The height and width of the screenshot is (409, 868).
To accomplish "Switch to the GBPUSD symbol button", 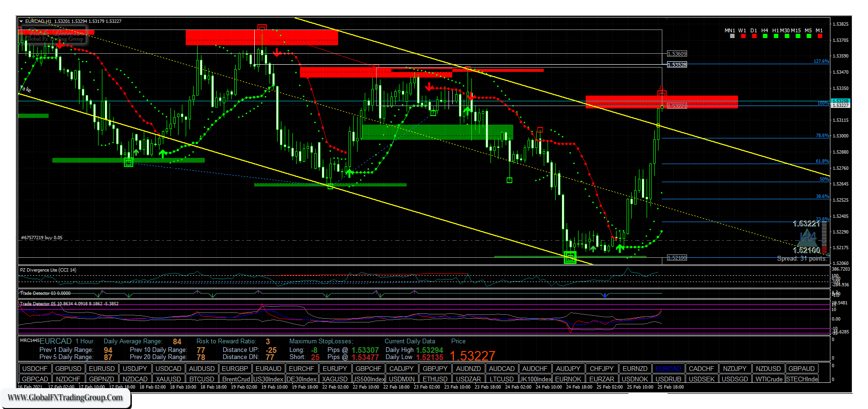I will click(x=68, y=369).
